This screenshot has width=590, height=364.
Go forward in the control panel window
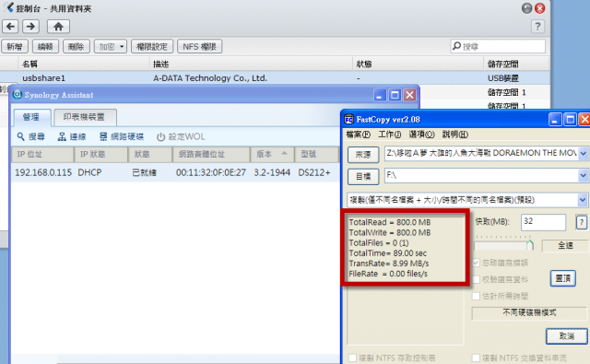(30, 27)
